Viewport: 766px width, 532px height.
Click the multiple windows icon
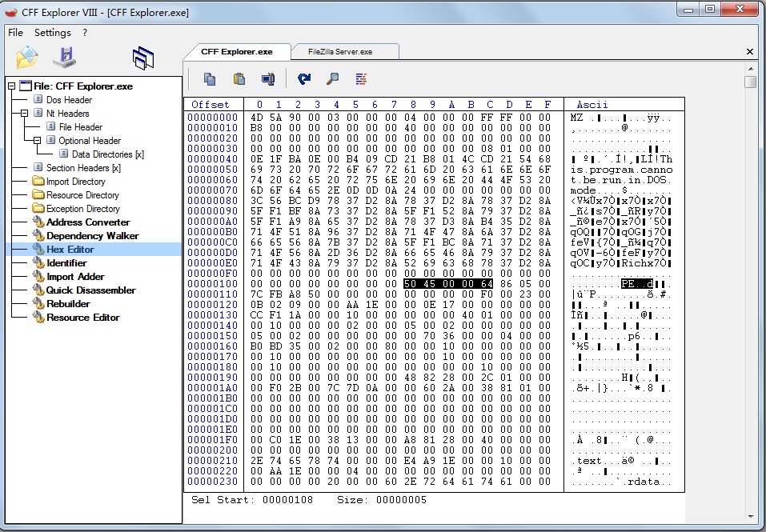pyautogui.click(x=143, y=58)
